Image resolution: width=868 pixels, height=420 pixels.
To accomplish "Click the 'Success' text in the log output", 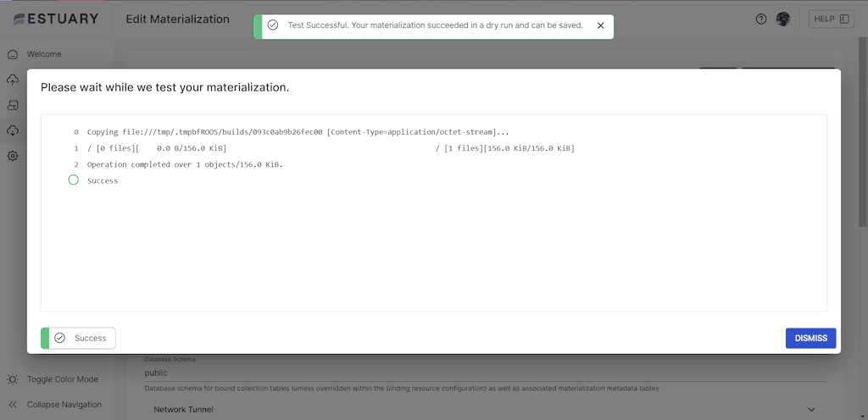I will (103, 180).
